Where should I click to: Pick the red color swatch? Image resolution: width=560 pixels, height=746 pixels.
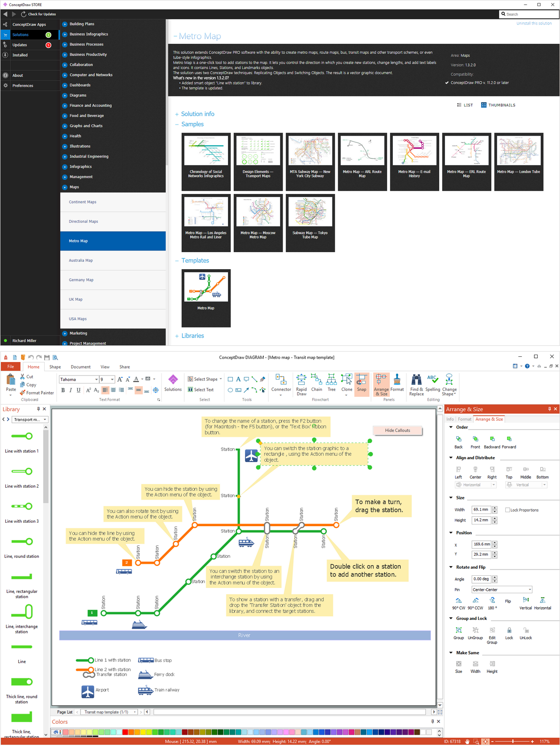click(125, 732)
